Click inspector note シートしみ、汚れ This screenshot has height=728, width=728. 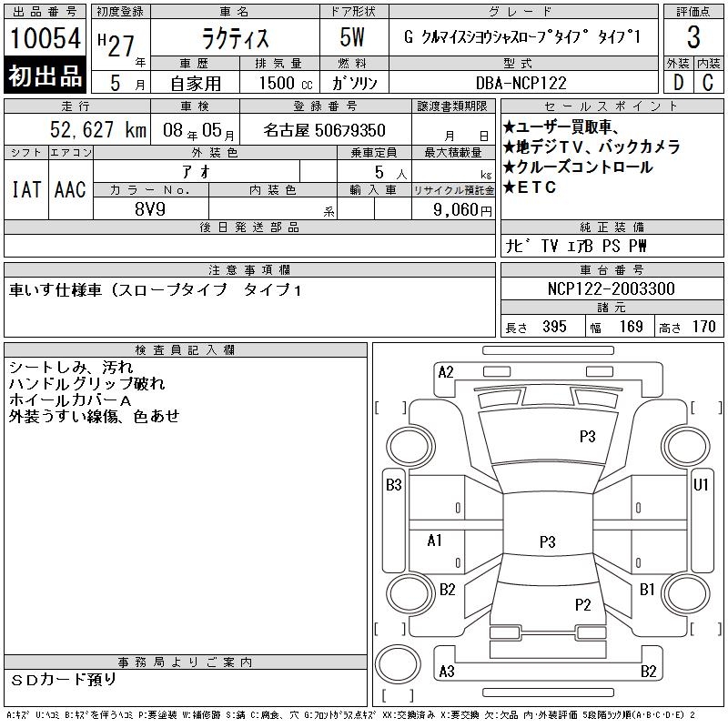71,368
